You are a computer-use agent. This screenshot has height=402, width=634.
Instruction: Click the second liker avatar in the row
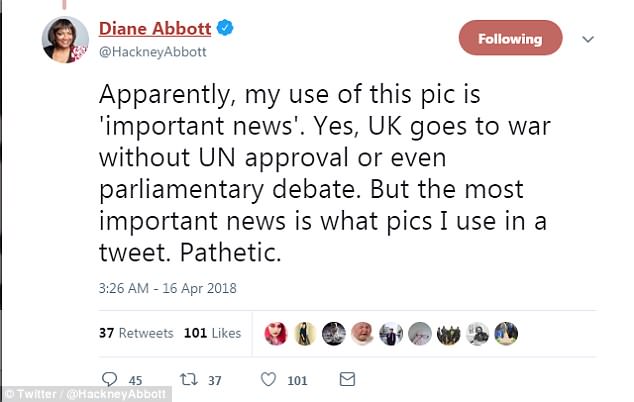305,334
